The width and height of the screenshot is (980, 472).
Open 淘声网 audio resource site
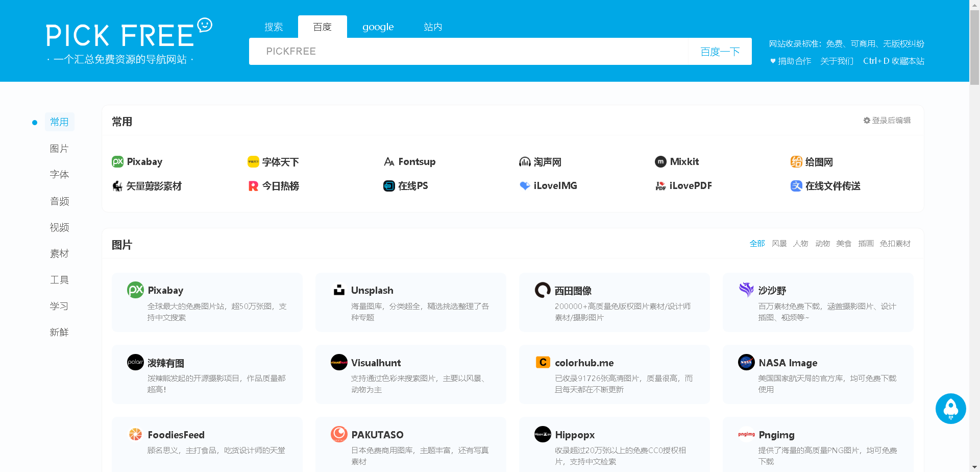click(548, 161)
